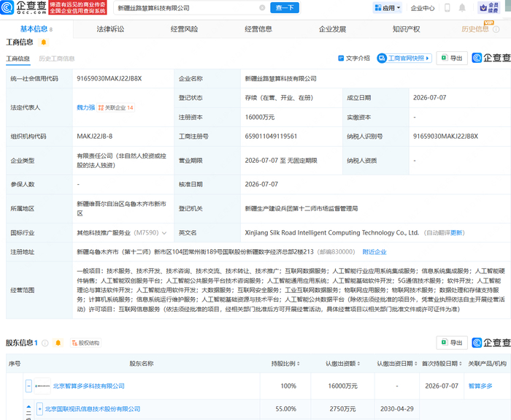Open 北京智算多多科技有限公司 link
The image size is (511, 420).
pyautogui.click(x=88, y=386)
